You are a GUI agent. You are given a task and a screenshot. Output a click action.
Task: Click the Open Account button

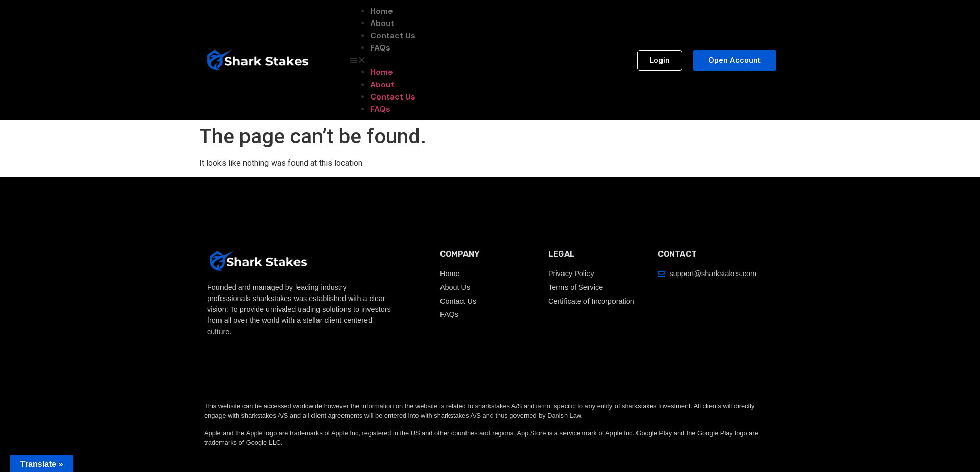pos(734,60)
